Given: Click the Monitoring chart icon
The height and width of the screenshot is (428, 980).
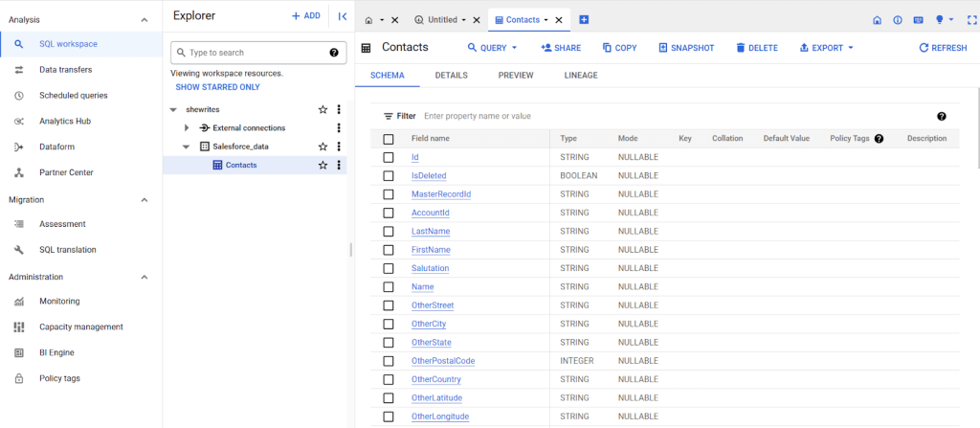Looking at the screenshot, I should point(19,302).
